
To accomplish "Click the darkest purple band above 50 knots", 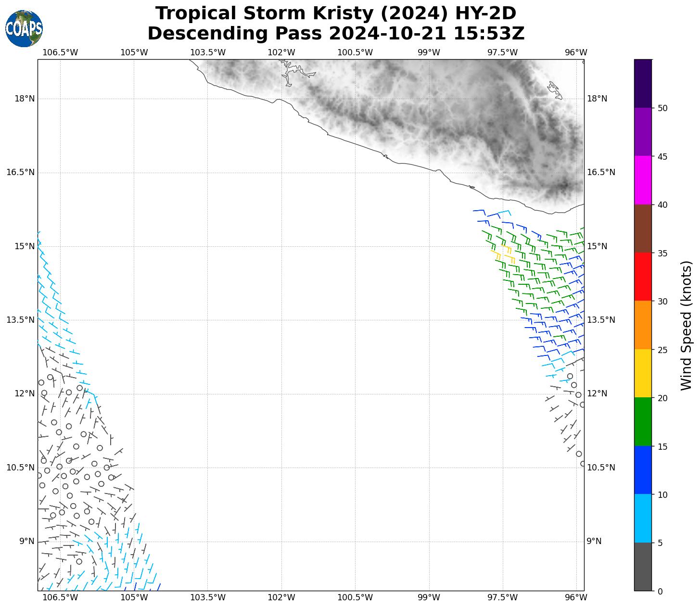I will click(x=643, y=83).
